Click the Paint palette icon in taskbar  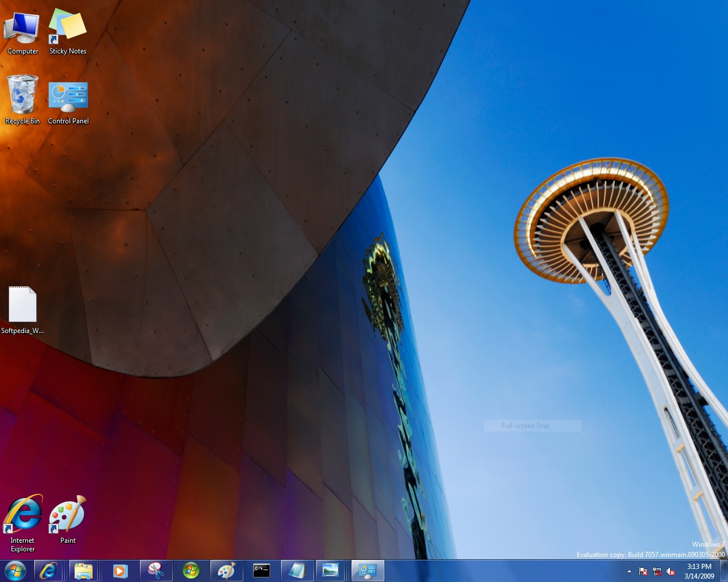point(226,571)
